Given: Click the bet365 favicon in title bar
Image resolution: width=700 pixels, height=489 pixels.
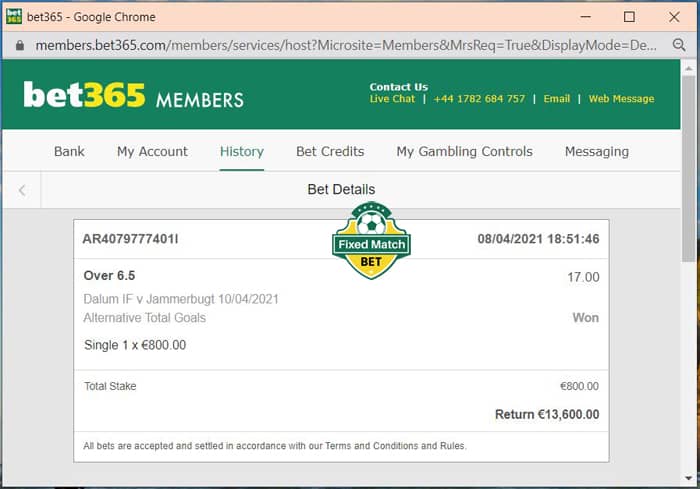Looking at the screenshot, I should 14,17.
